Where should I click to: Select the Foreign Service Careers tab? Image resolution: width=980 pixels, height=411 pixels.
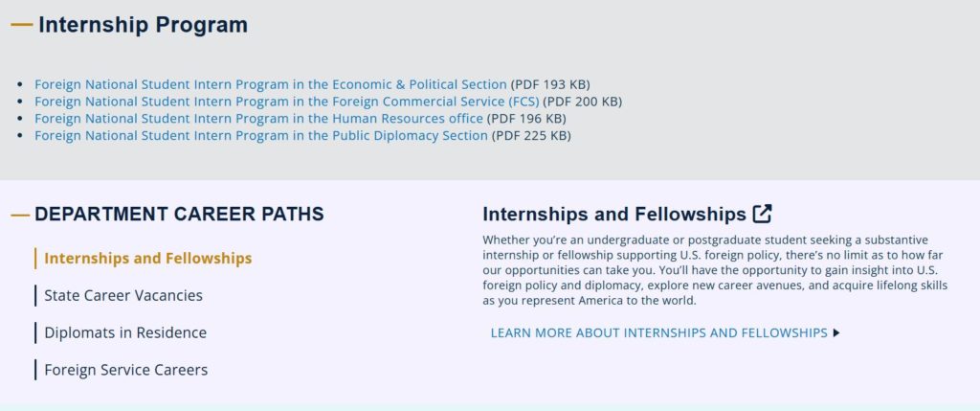tap(125, 370)
